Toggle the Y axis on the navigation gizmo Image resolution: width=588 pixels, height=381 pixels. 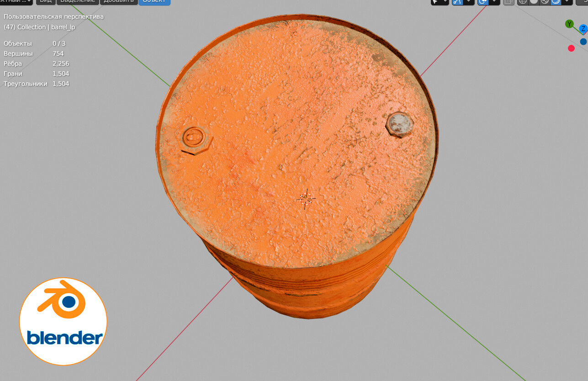[569, 23]
